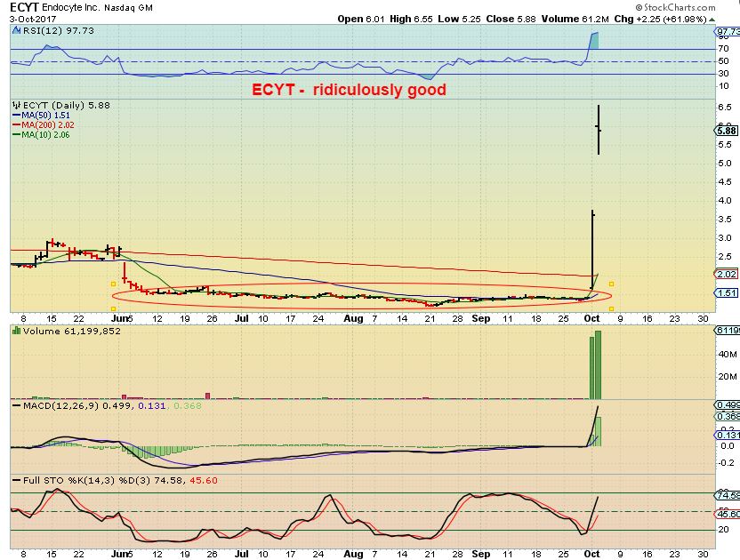Click the RSI(12) 97.73 indicator label

pos(58,30)
